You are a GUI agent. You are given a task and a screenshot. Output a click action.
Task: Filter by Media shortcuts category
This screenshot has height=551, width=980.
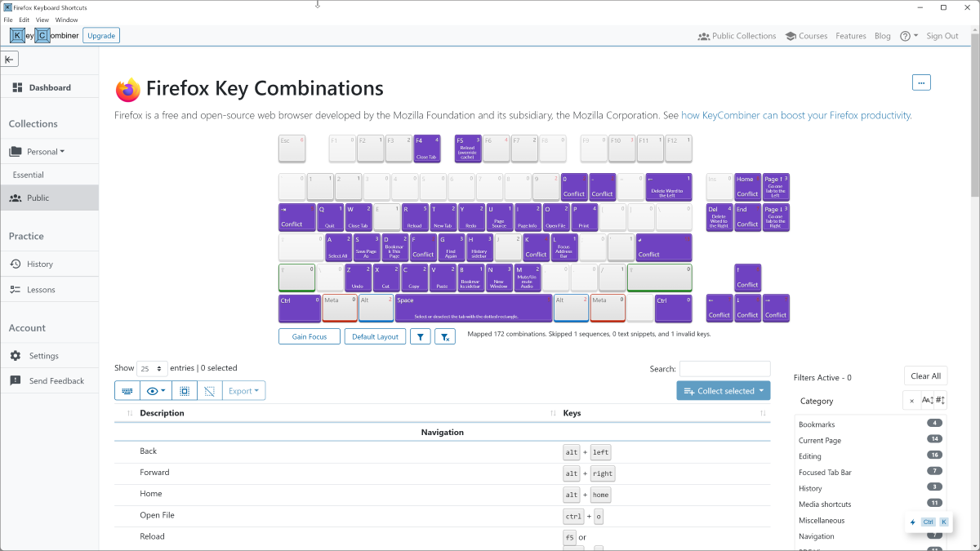coord(871,504)
